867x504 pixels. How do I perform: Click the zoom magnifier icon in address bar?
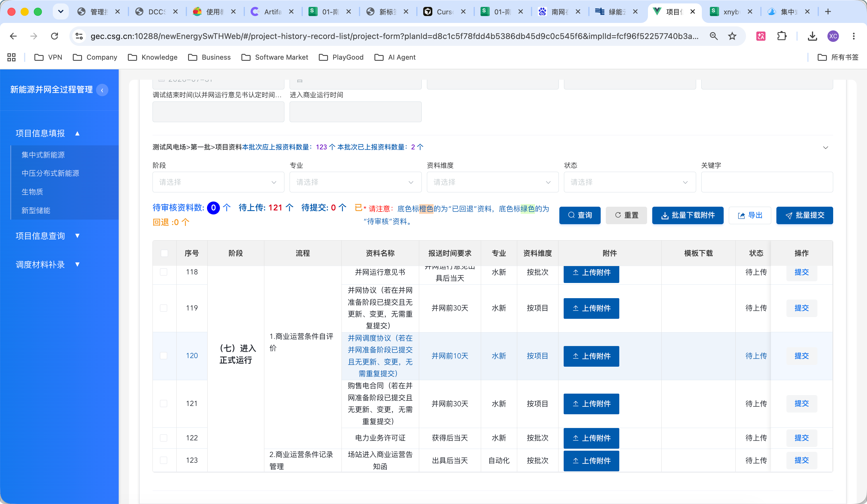click(x=714, y=36)
